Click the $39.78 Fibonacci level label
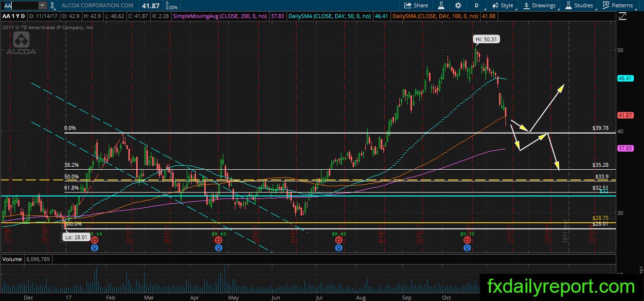This screenshot has width=644, height=301. click(x=600, y=128)
